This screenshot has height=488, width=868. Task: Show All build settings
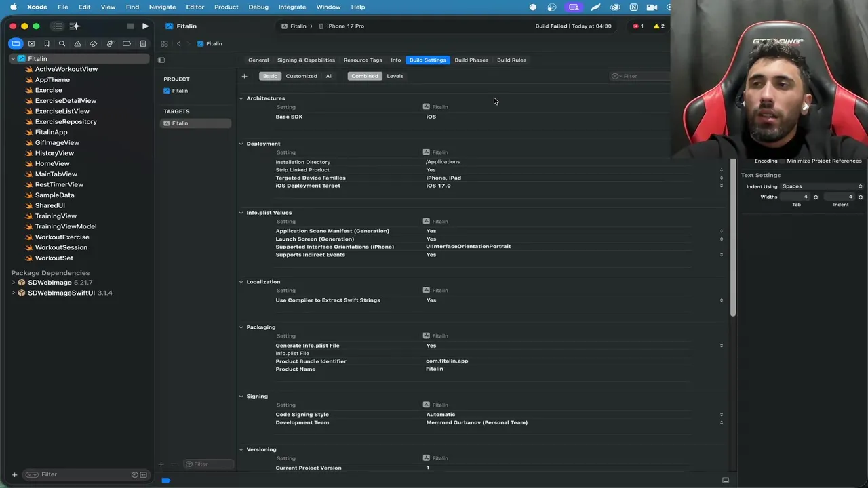(x=329, y=76)
